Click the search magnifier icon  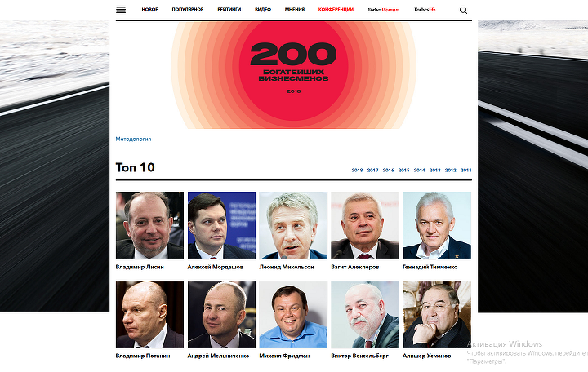463,10
